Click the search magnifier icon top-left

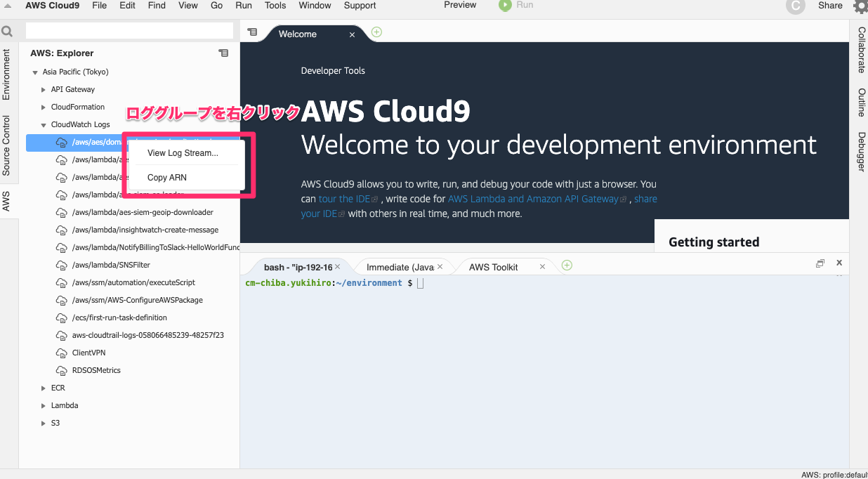[x=7, y=31]
